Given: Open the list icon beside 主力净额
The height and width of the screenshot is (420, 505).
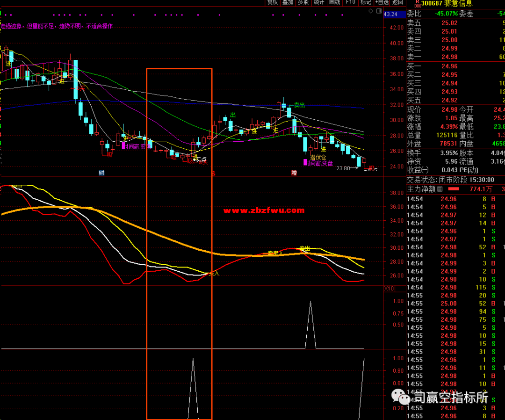Looking at the screenshot, I should (x=440, y=189).
